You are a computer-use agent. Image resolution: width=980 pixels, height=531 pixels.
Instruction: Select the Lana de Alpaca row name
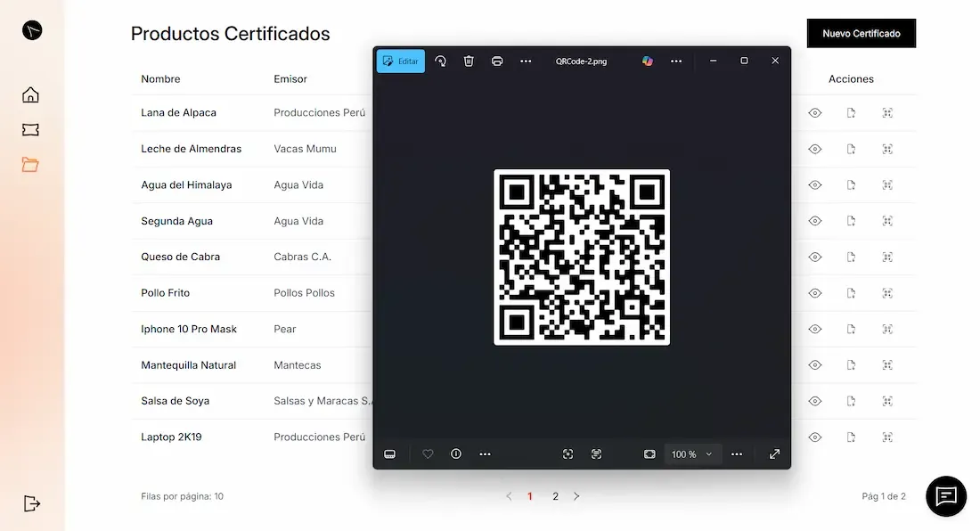click(179, 113)
